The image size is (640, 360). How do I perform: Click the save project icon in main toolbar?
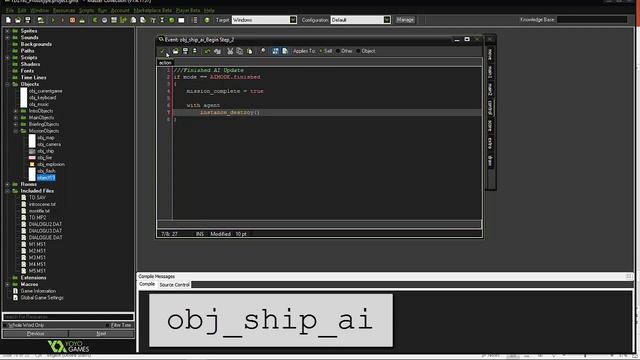(x=28, y=20)
